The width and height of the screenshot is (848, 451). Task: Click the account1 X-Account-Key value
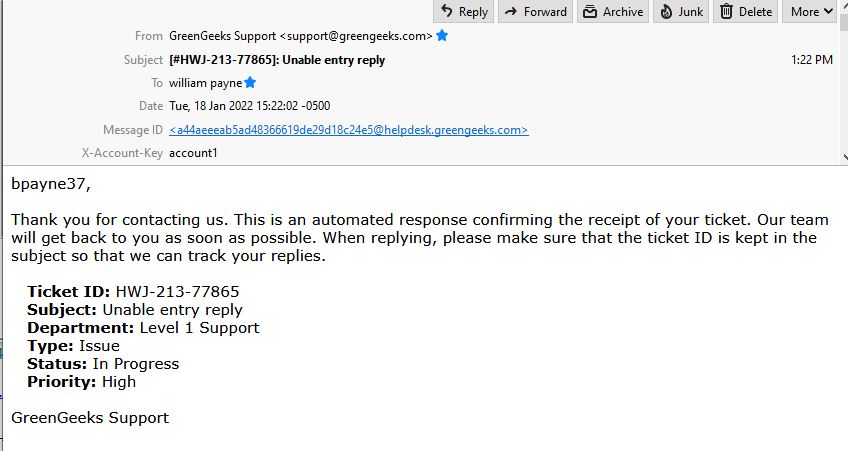point(193,153)
